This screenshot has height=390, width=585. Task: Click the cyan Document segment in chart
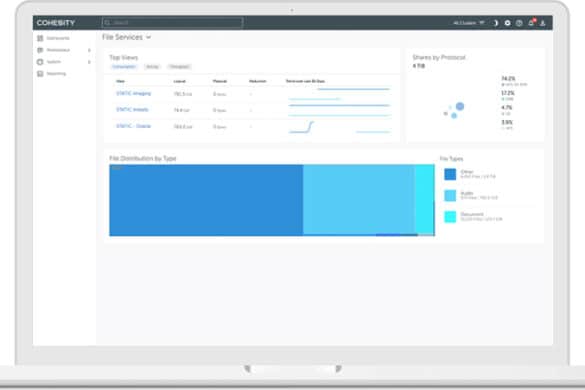pyautogui.click(x=425, y=199)
